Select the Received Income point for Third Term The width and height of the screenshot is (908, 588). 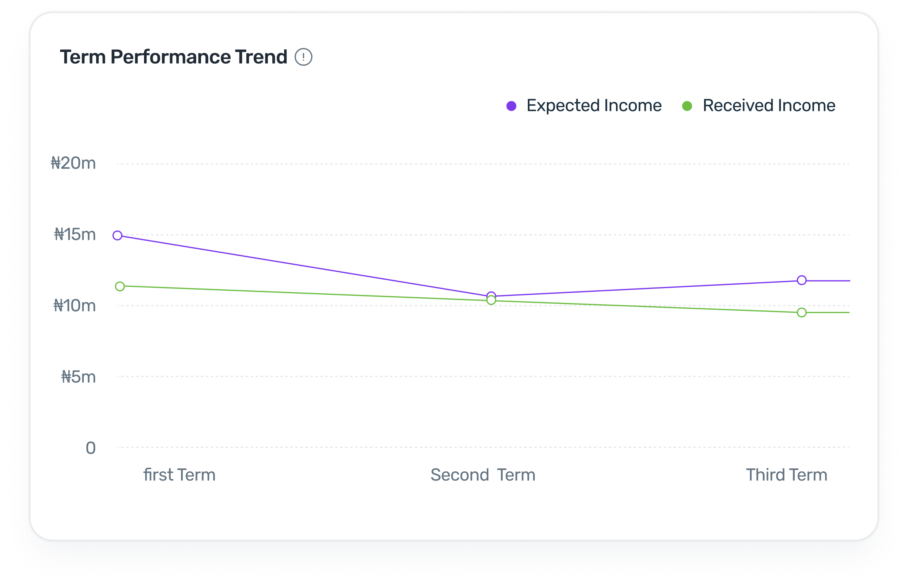802,313
